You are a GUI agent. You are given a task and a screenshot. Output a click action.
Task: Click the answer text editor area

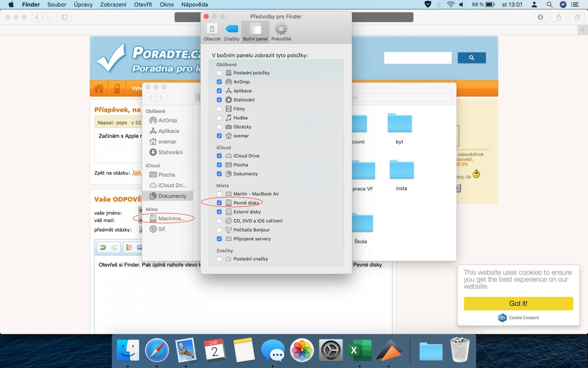coord(243,294)
